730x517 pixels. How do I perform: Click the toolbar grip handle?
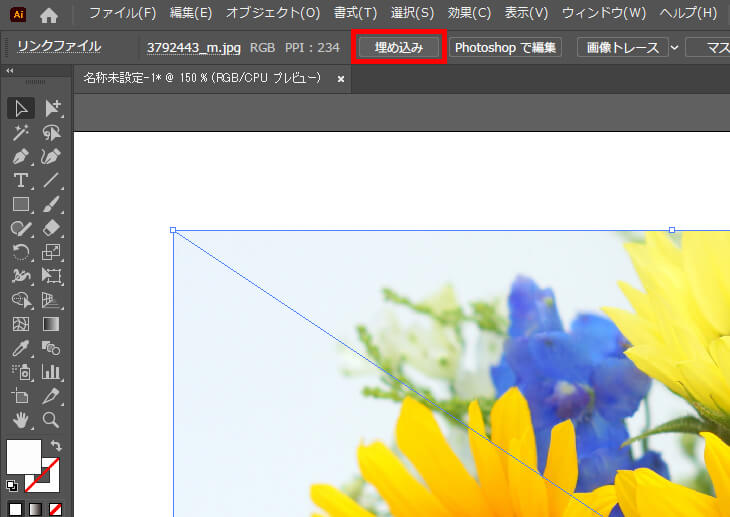click(x=35, y=82)
